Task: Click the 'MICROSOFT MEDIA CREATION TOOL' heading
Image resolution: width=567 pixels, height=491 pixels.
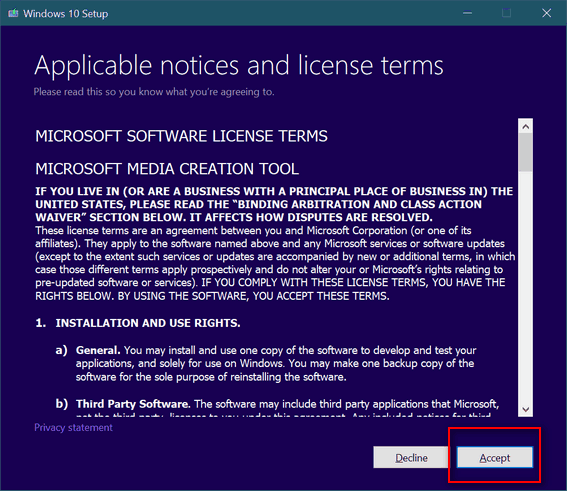Action: point(167,169)
